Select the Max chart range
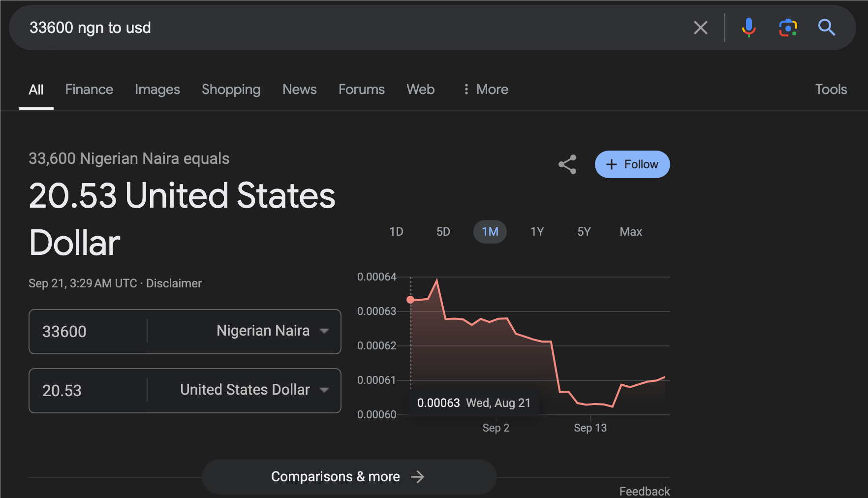868x498 pixels. 631,232
